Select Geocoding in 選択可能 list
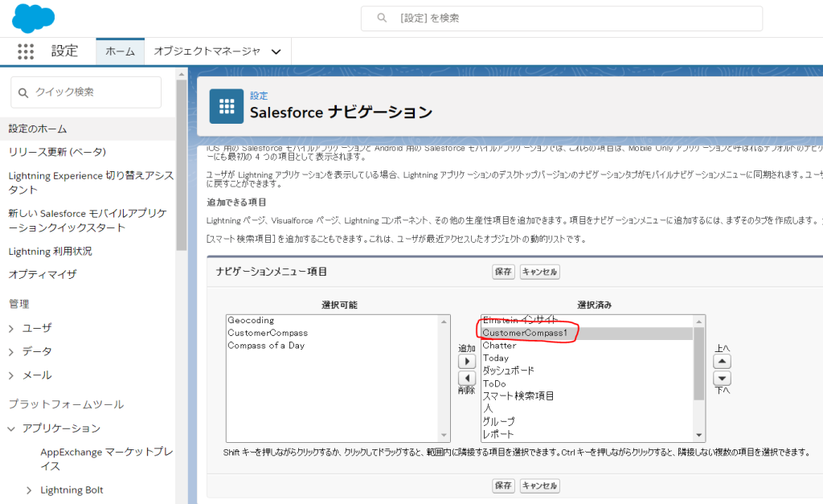 [x=251, y=320]
